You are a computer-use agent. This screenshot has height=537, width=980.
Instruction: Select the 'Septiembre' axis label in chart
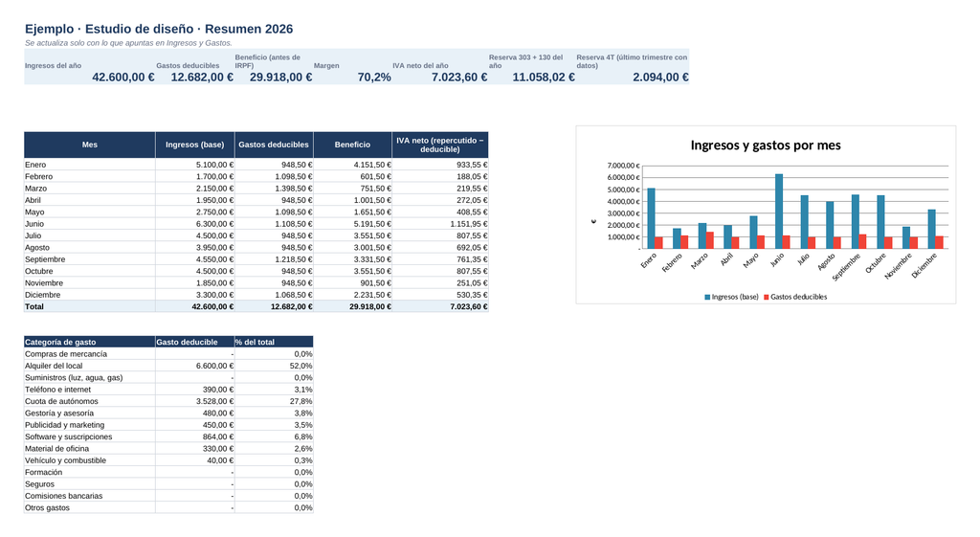click(848, 266)
